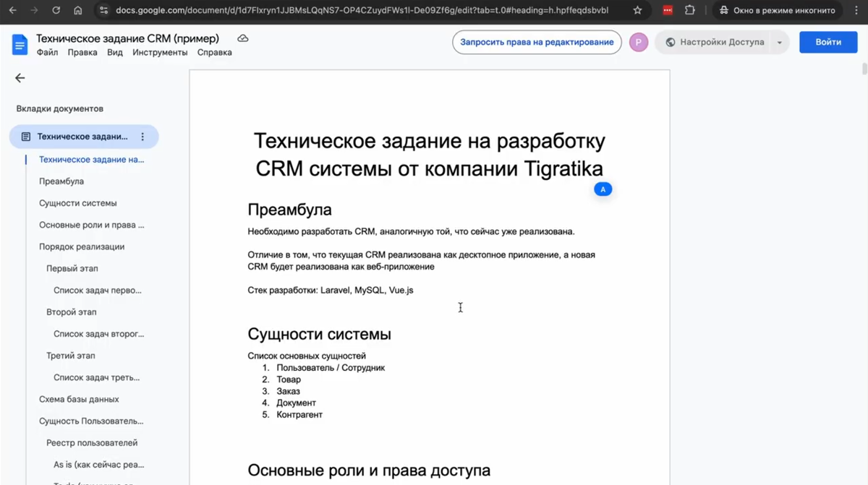Screen dimensions: 868x485
Task: Go to browser home page icon
Action: click(x=78, y=11)
